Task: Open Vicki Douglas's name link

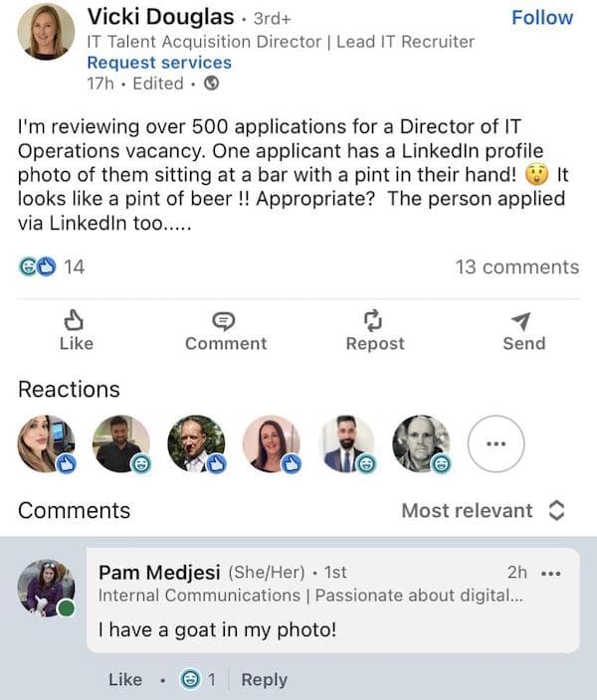Action: pyautogui.click(x=160, y=17)
